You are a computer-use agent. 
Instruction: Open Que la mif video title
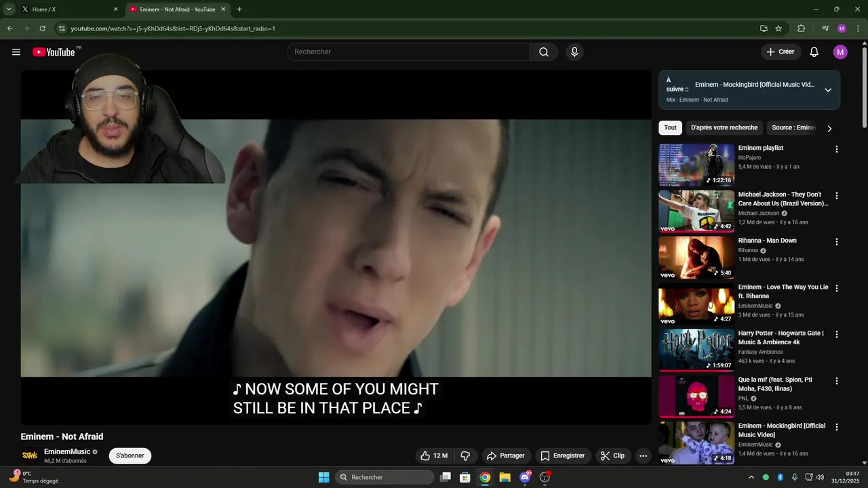pyautogui.click(x=775, y=384)
